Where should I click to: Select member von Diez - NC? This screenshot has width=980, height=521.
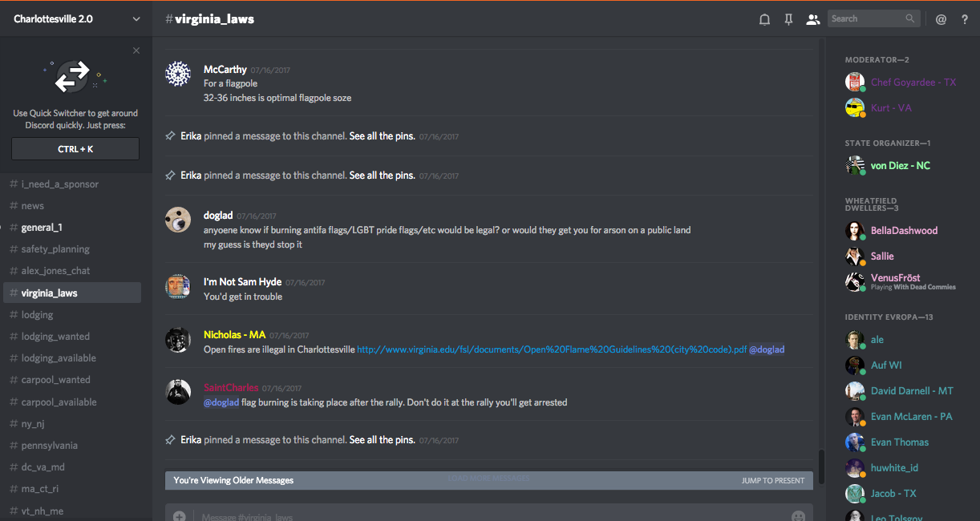tap(900, 166)
